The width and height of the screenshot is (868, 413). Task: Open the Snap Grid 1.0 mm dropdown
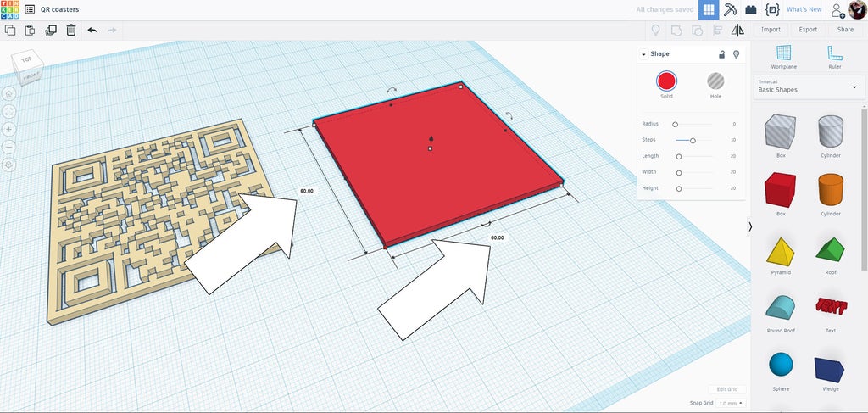point(730,403)
